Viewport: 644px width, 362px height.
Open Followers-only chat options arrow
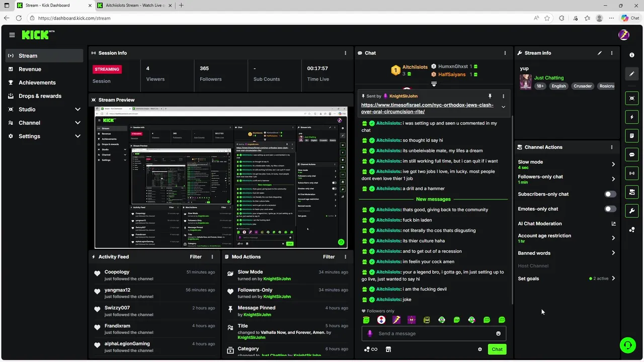tap(613, 179)
